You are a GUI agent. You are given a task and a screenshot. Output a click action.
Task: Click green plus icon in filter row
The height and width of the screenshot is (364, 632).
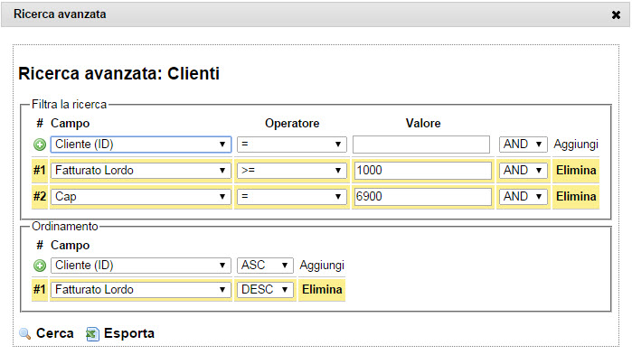(40, 145)
